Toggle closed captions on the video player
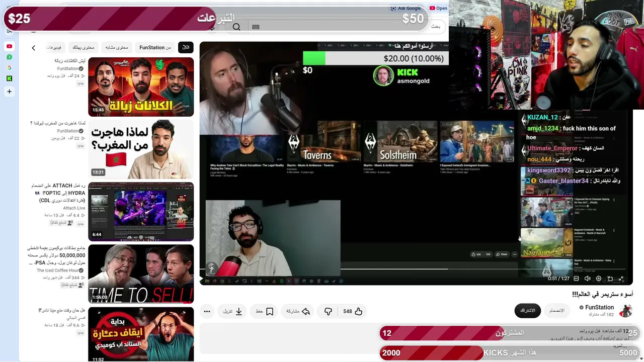This screenshot has height=362, width=644. click(x=577, y=279)
